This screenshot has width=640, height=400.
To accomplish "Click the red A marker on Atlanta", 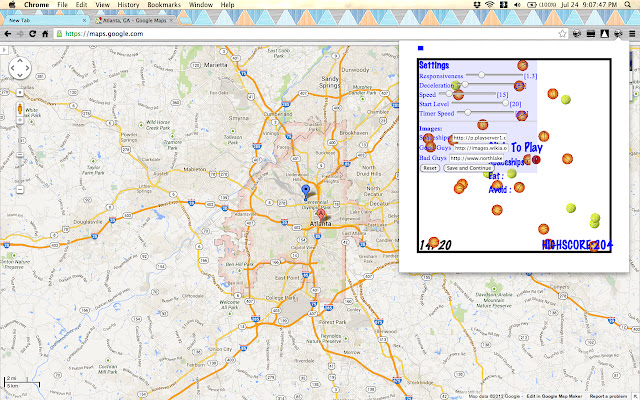I will (321, 214).
